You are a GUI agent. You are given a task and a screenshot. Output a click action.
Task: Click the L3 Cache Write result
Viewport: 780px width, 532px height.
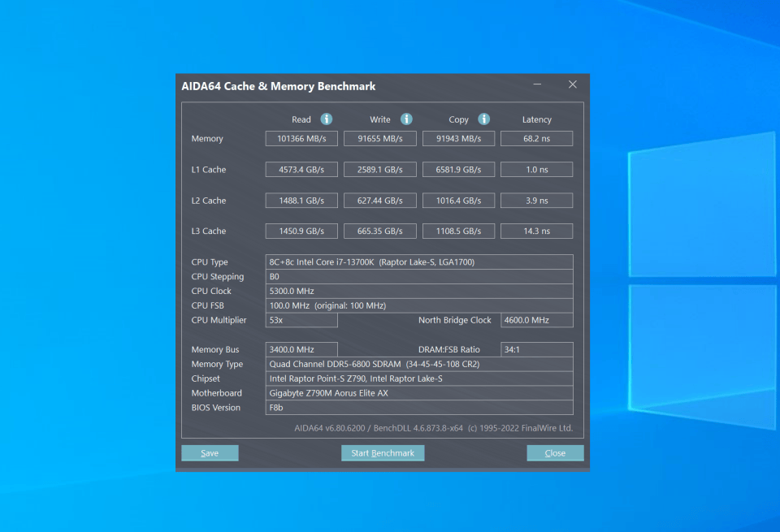[x=380, y=231]
